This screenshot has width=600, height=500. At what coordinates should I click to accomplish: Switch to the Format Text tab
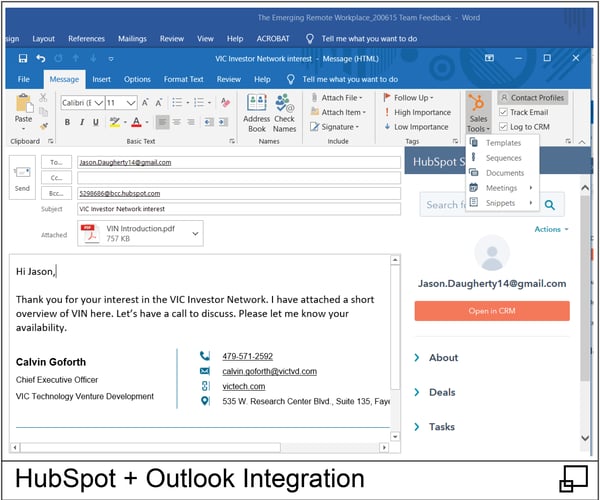pos(183,79)
